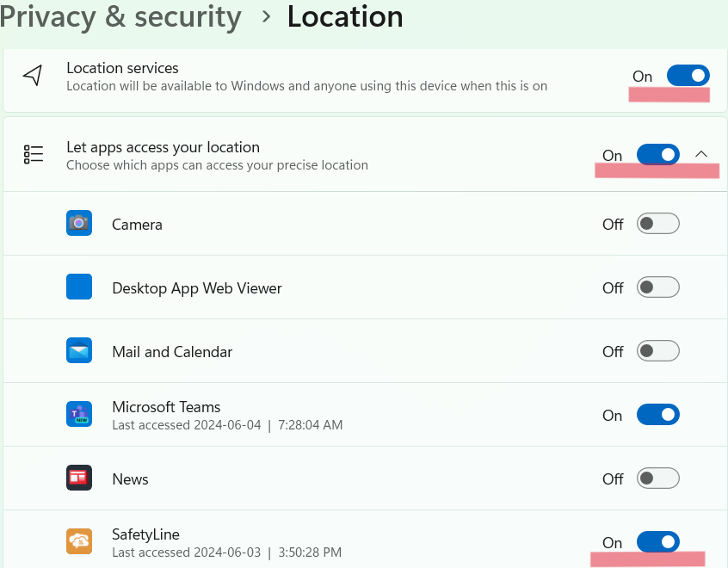
Task: Click the News app icon
Action: pos(79,478)
